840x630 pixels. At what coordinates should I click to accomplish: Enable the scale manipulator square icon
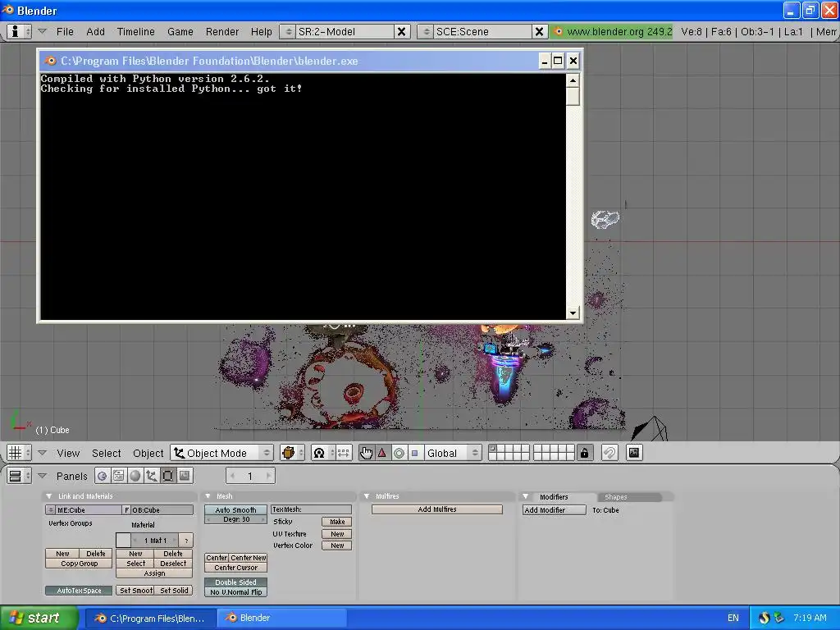(414, 453)
